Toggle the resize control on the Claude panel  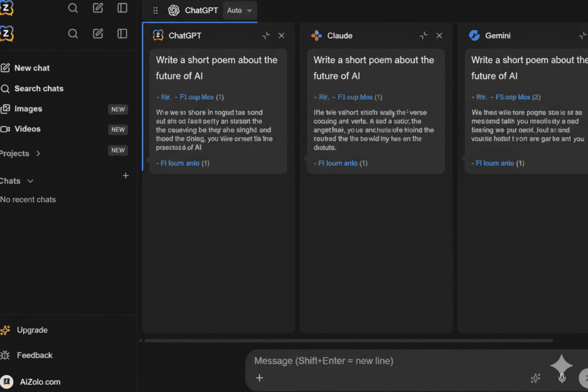click(x=423, y=35)
